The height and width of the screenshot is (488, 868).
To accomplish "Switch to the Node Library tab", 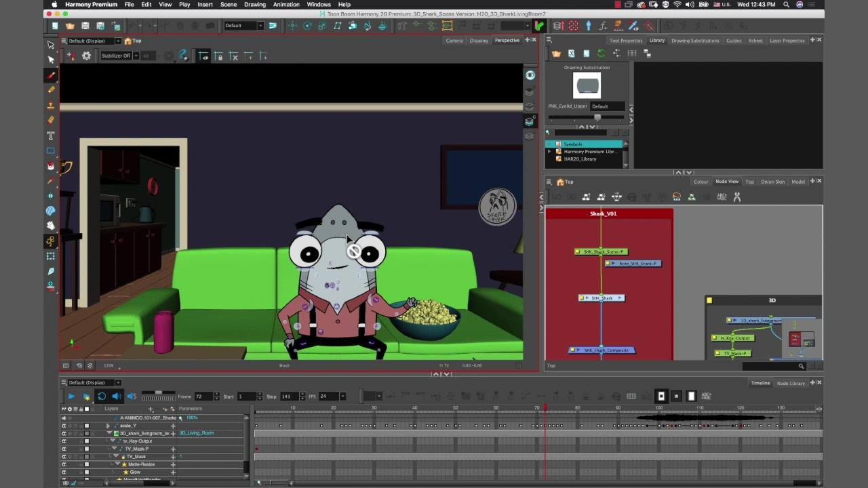I will coord(791,383).
